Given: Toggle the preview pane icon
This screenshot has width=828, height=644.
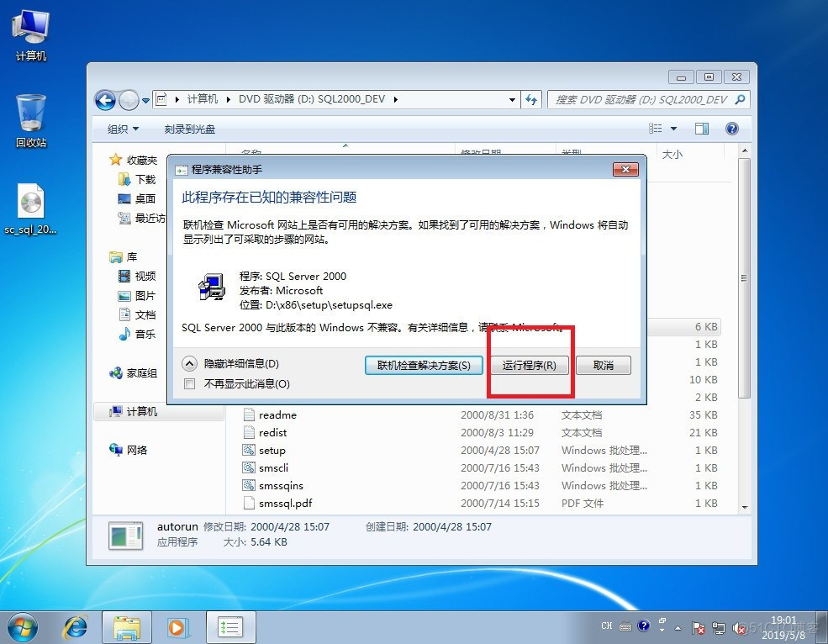Looking at the screenshot, I should point(702,129).
